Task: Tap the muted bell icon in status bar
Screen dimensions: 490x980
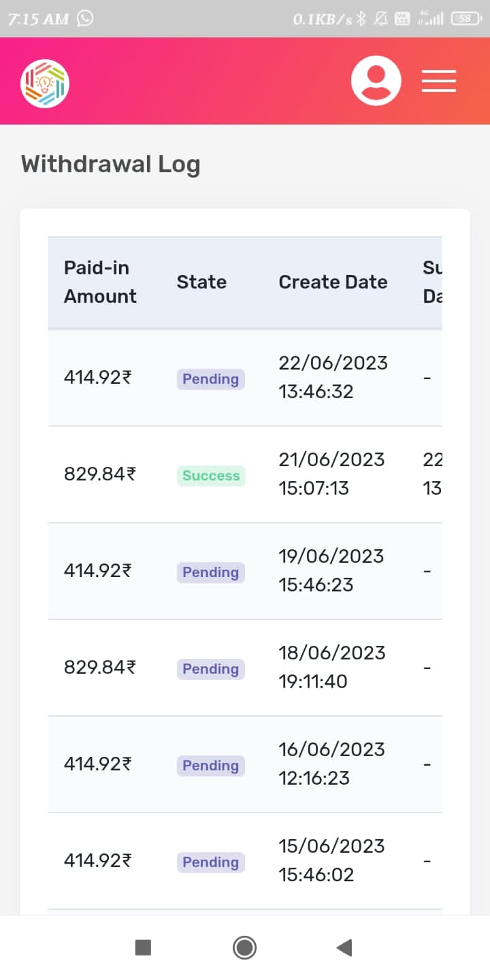Action: 382,19
